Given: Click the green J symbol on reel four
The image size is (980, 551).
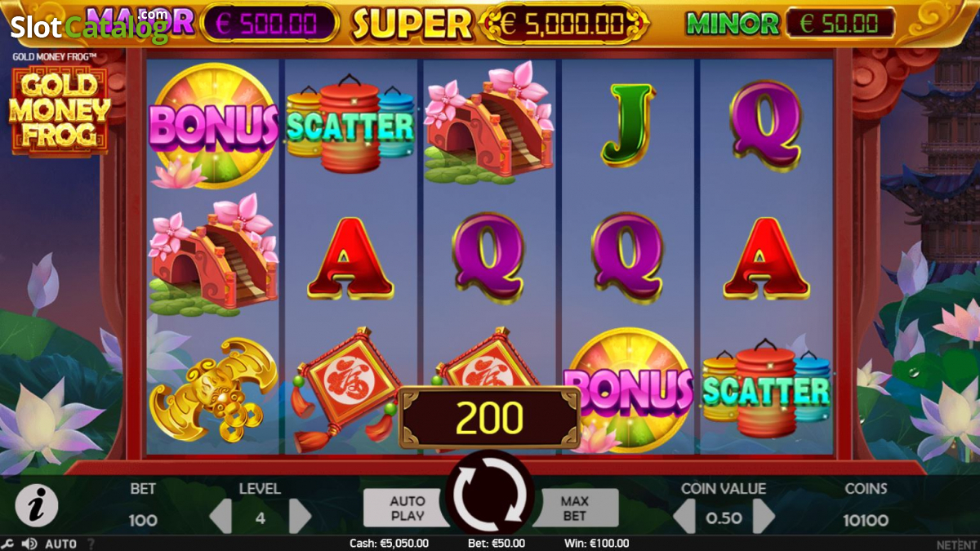Looking at the screenshot, I should [x=628, y=125].
